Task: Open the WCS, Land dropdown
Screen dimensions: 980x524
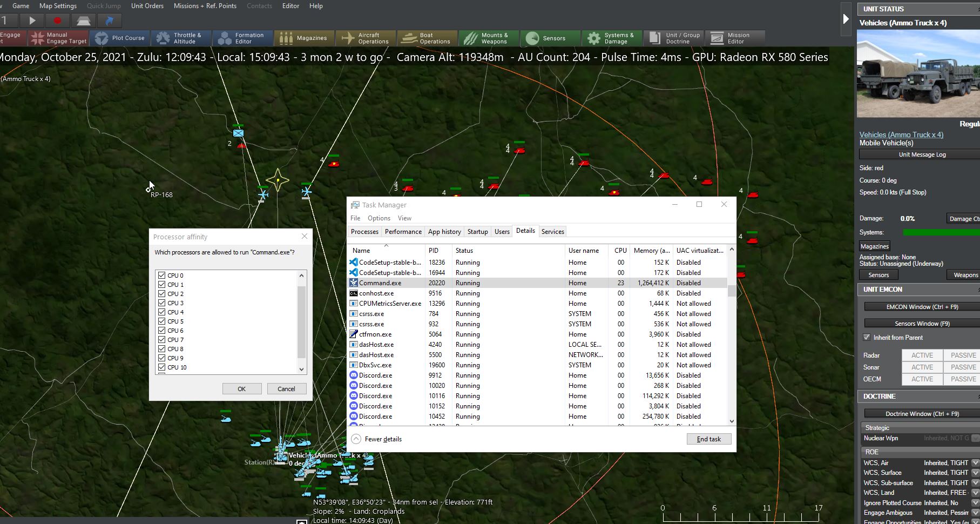Action: tap(975, 493)
